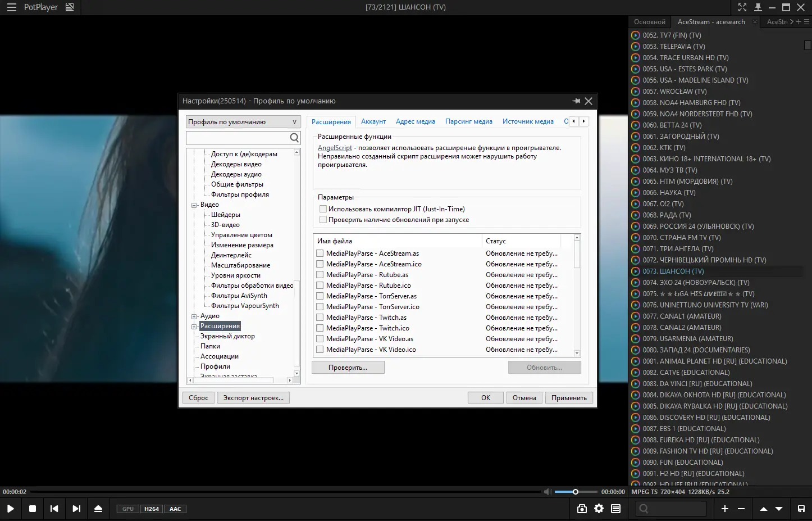Click the AngelScript link in the description
The height and width of the screenshot is (521, 812).
pos(335,147)
